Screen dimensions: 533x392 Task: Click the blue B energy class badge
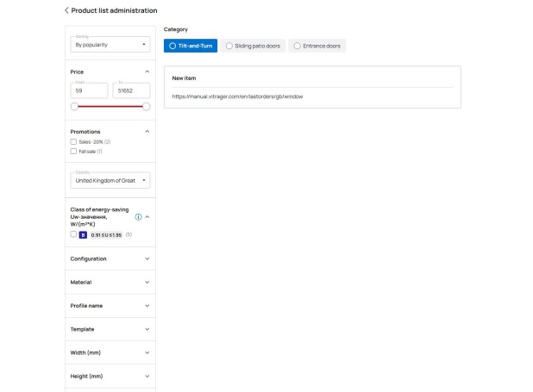[83, 234]
